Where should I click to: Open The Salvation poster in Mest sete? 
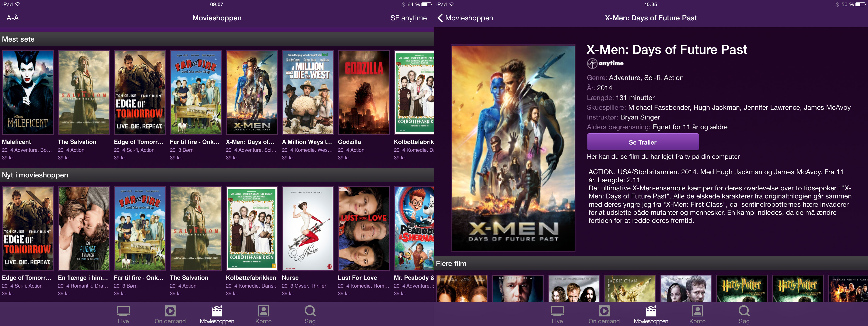(x=84, y=93)
